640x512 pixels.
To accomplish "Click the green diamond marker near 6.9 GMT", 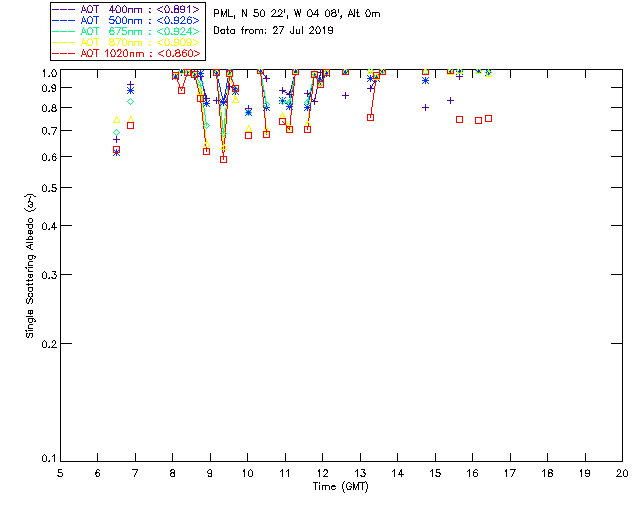I will click(x=130, y=102).
